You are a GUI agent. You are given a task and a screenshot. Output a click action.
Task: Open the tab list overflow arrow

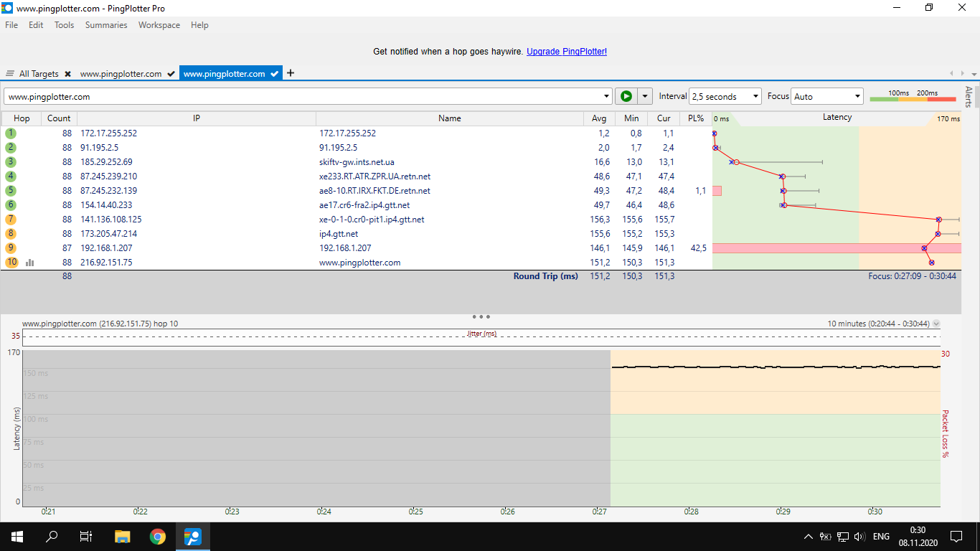tap(974, 74)
